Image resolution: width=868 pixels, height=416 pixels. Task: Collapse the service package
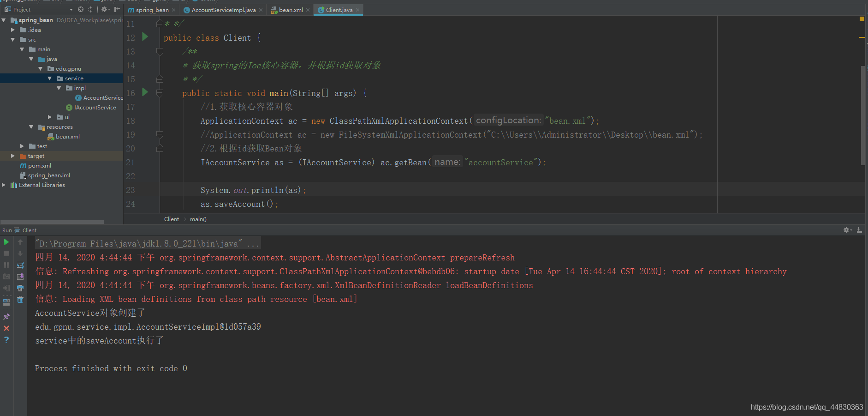coord(50,78)
